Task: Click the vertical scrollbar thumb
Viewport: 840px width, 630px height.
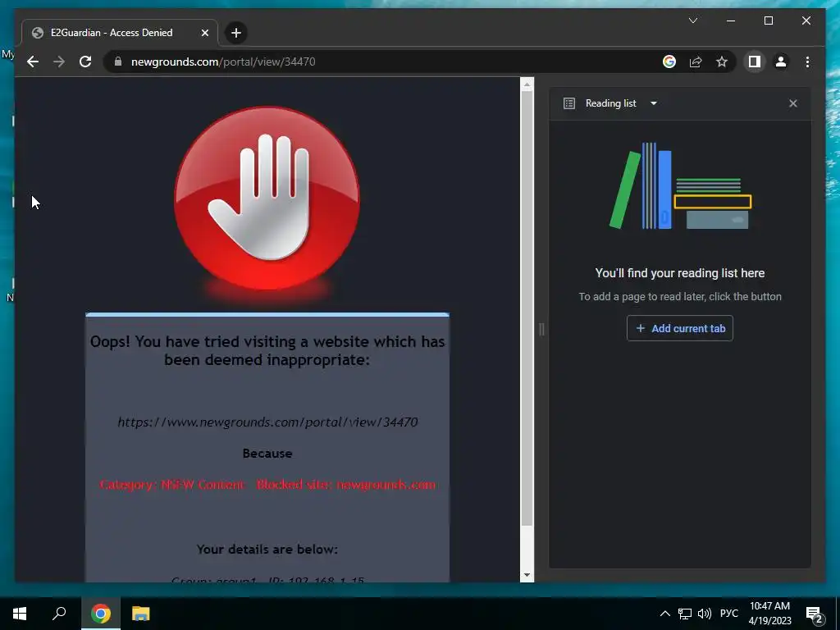Action: [x=527, y=308]
